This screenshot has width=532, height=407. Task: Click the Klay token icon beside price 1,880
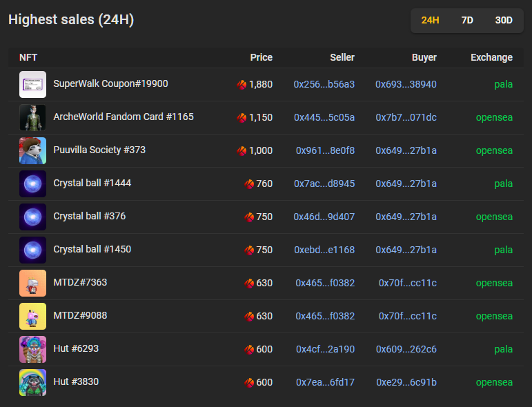242,84
